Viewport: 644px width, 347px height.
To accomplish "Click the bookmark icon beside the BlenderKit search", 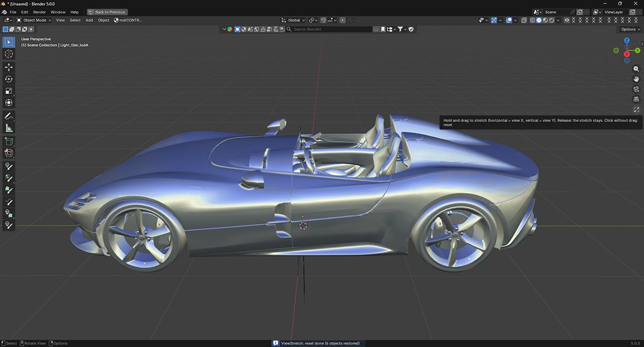I will [x=383, y=29].
